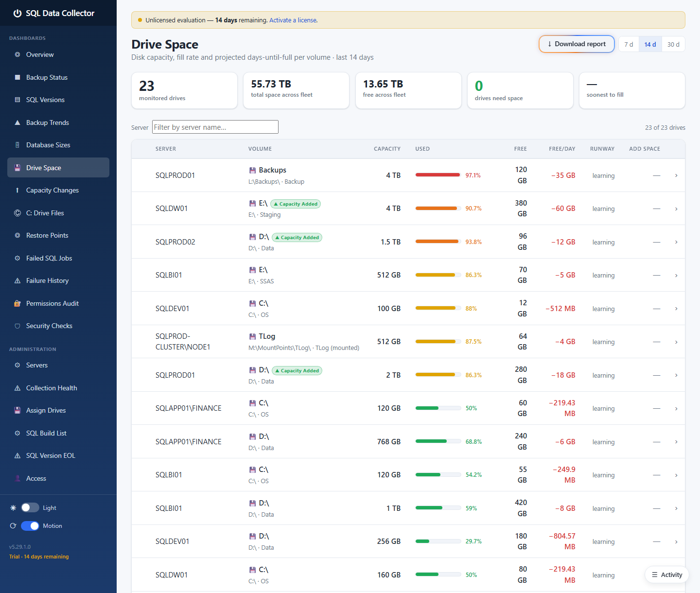Click the "Trial · 14 days remaining" footer text
Image resolution: width=700 pixels, height=593 pixels.
click(x=39, y=557)
